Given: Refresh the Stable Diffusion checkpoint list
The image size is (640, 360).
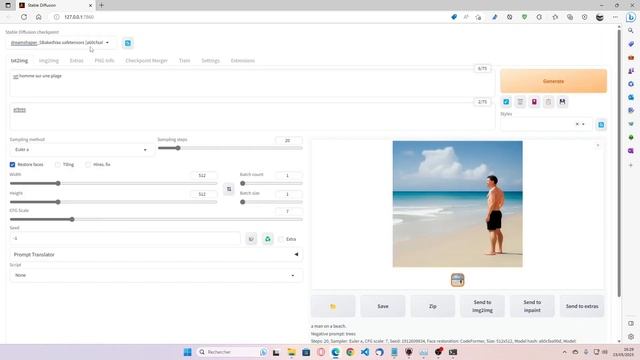Looking at the screenshot, I should (128, 43).
